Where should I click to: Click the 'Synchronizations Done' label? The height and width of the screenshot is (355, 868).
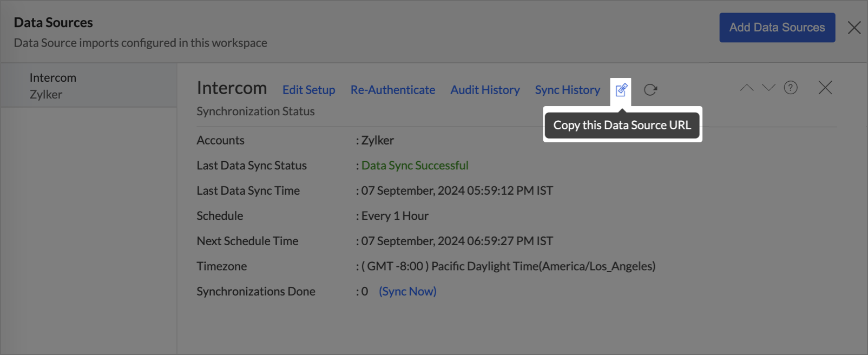(x=256, y=291)
